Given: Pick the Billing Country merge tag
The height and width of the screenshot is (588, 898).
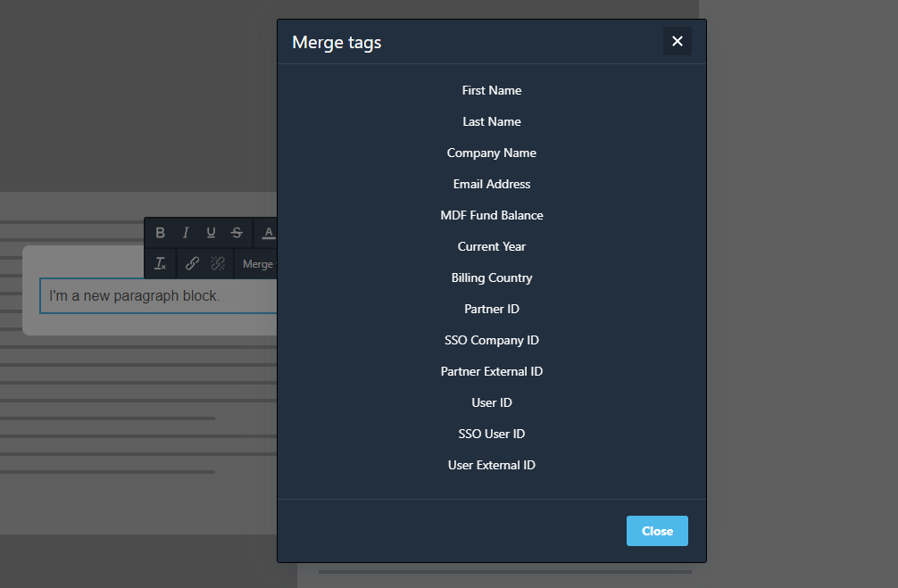Looking at the screenshot, I should (491, 277).
